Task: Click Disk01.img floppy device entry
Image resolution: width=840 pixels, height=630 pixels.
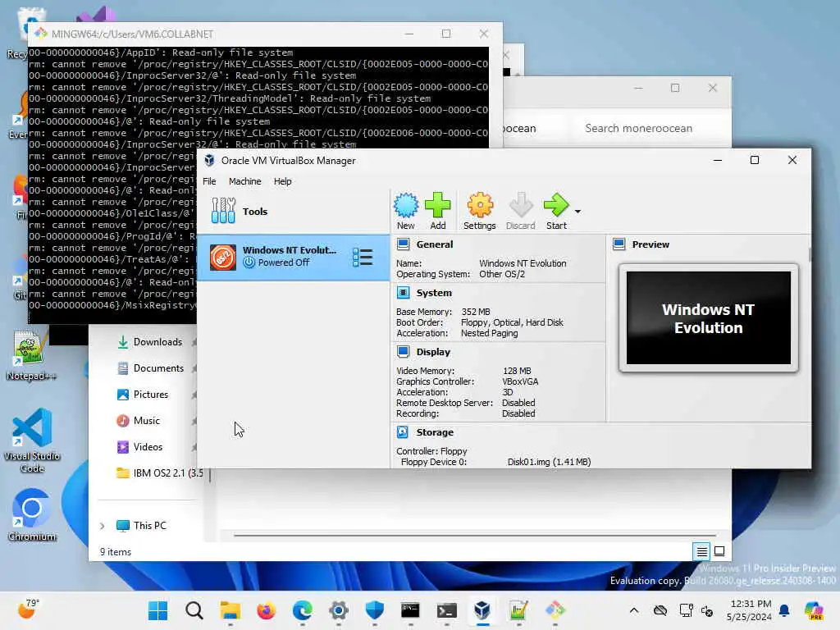Action: [x=549, y=462]
